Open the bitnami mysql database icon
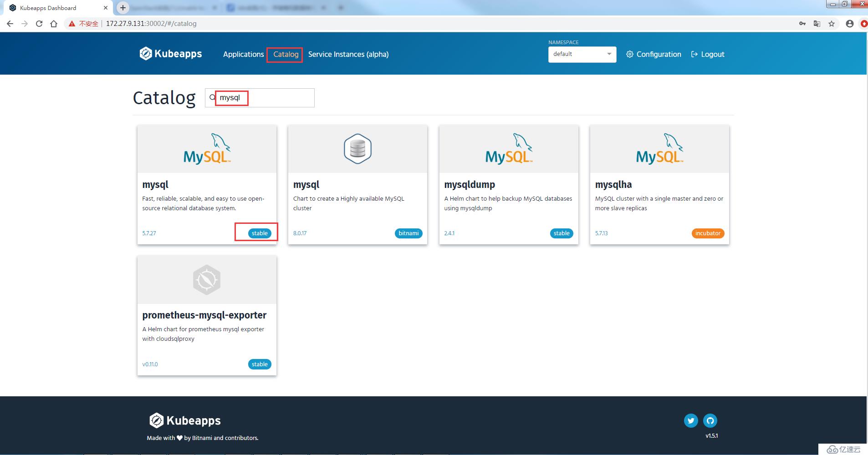868x455 pixels. click(357, 149)
